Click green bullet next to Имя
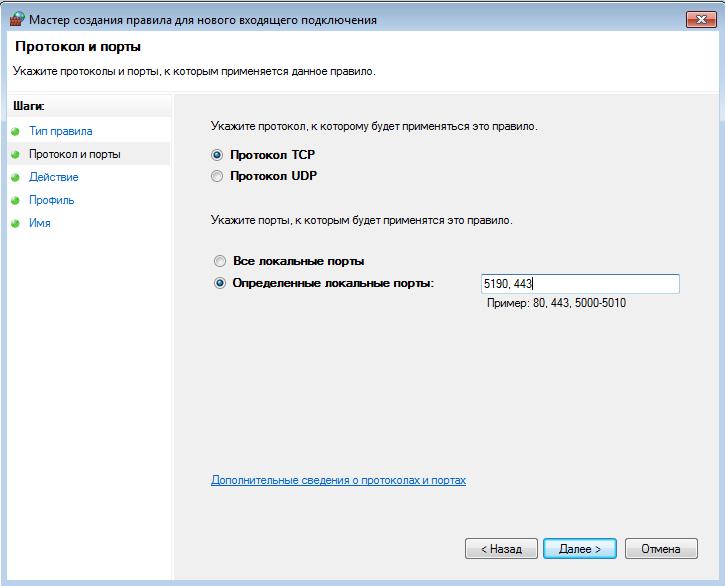The image size is (725, 586). (x=15, y=223)
